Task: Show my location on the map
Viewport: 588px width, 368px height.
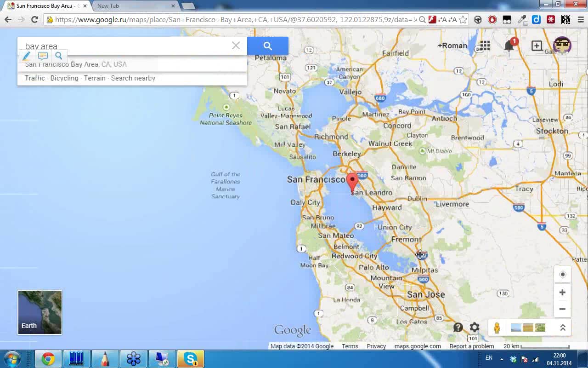Action: click(563, 275)
